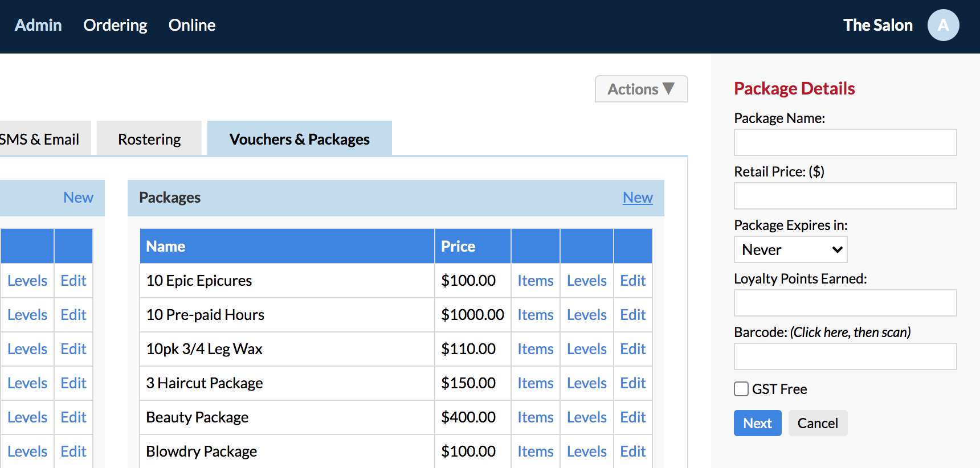Click the Cancel button
Viewport: 980px width, 468px height.
[x=818, y=423]
